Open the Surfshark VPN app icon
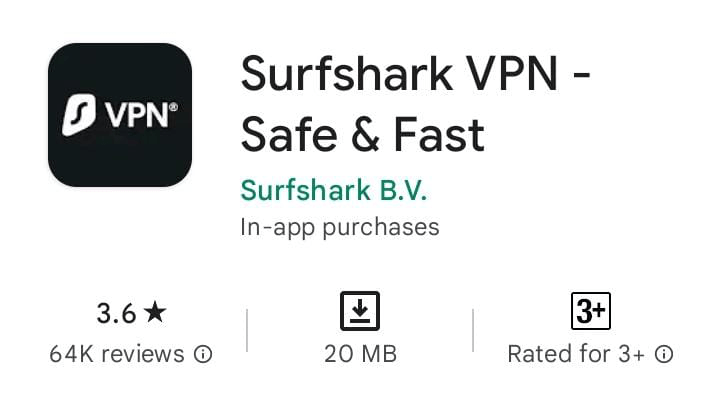The image size is (704, 411). coord(120,115)
